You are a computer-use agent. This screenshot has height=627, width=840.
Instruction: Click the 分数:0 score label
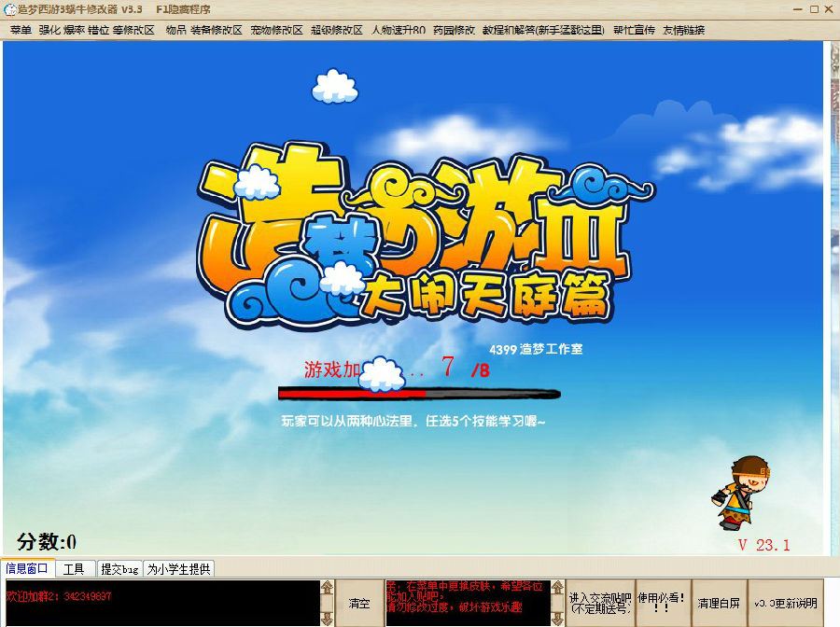(x=46, y=541)
